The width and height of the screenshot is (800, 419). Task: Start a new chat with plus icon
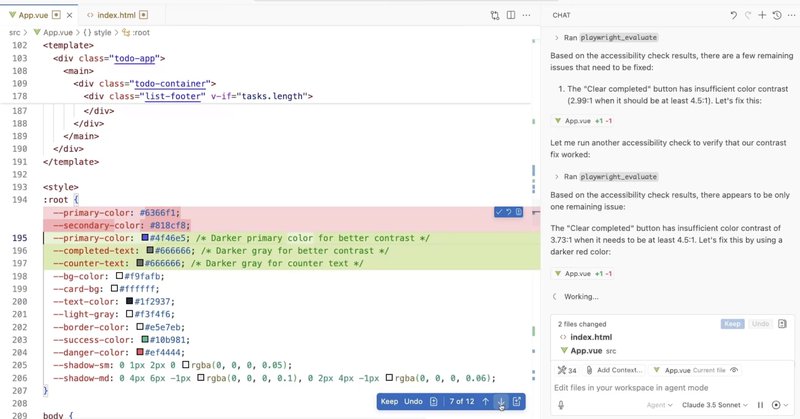762,15
